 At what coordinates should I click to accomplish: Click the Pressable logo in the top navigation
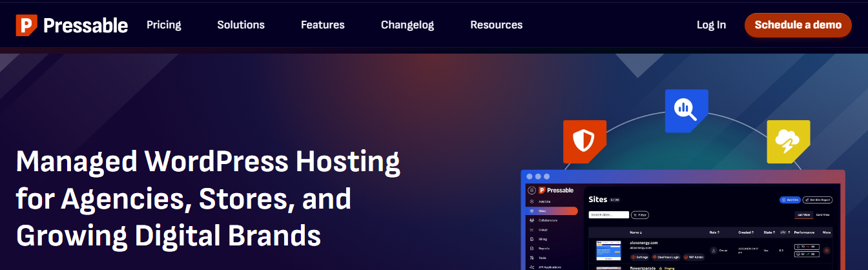72,25
